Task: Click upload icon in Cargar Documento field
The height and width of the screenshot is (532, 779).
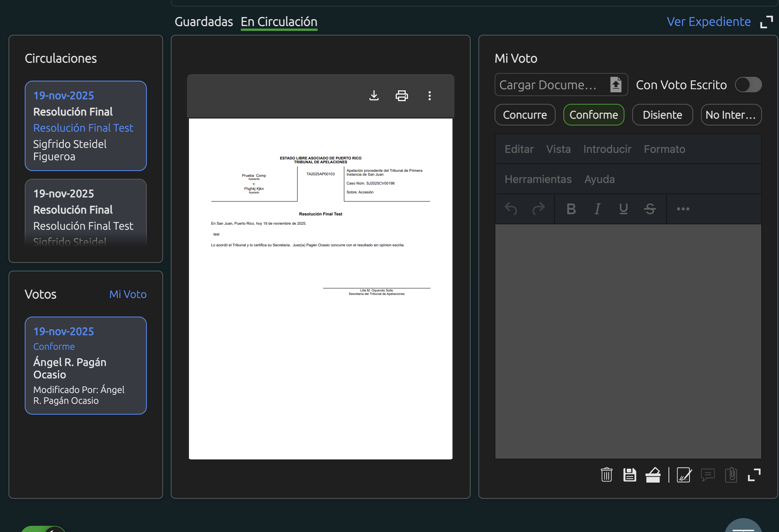Action: pos(616,85)
